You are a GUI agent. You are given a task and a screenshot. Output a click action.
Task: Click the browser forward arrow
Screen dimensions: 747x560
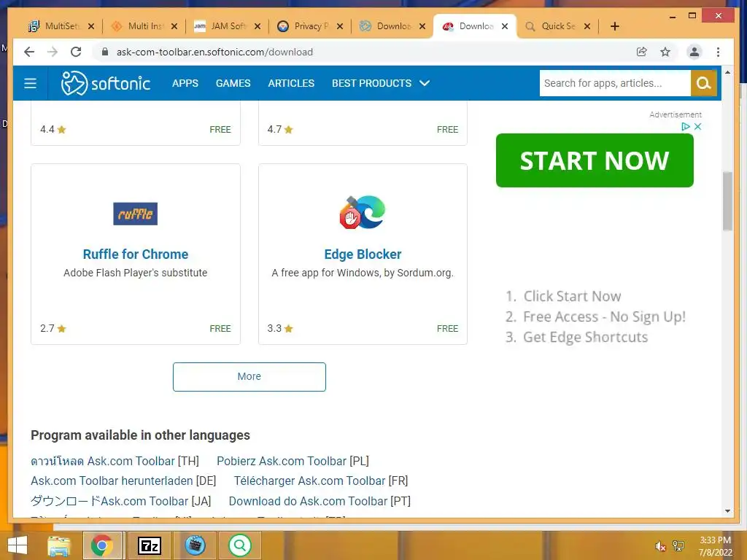click(53, 52)
